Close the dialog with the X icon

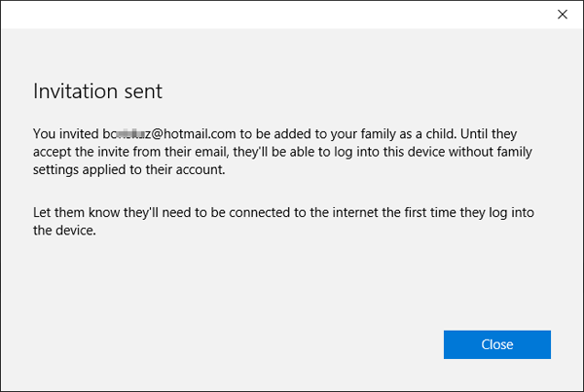(x=562, y=15)
